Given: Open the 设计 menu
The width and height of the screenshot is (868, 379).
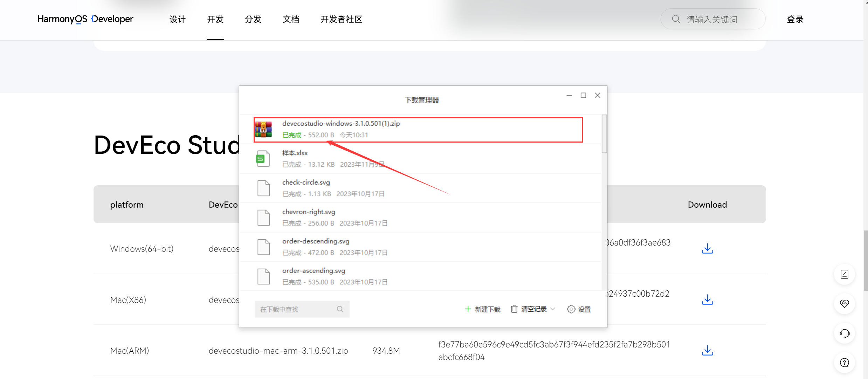Looking at the screenshot, I should pyautogui.click(x=177, y=19).
